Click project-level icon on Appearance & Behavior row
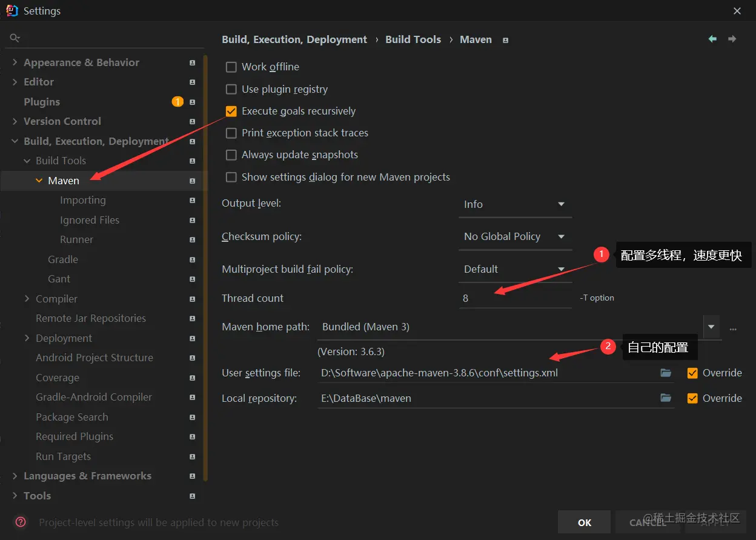The height and width of the screenshot is (540, 756). tap(192, 62)
